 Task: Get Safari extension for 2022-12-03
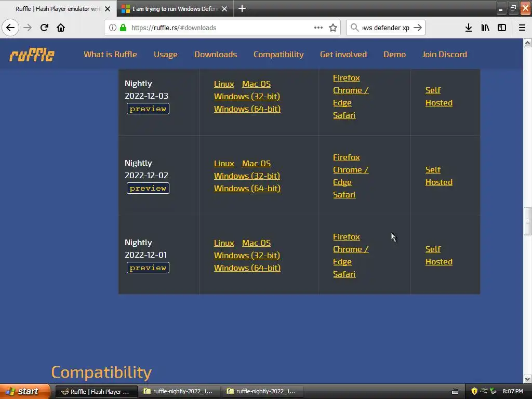tap(344, 115)
